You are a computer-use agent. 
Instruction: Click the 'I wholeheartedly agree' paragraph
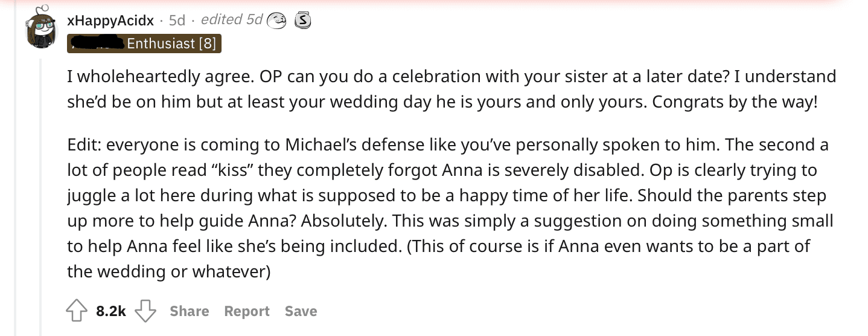452,88
